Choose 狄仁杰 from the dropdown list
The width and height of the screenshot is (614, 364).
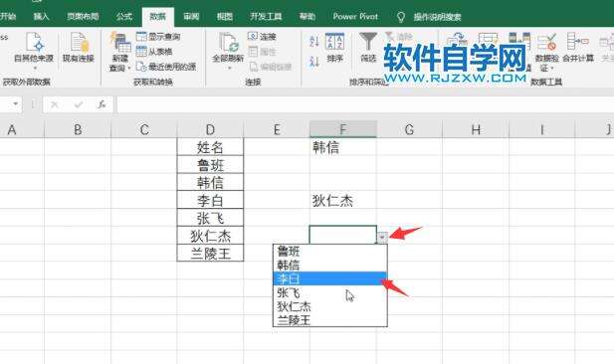pyautogui.click(x=329, y=306)
